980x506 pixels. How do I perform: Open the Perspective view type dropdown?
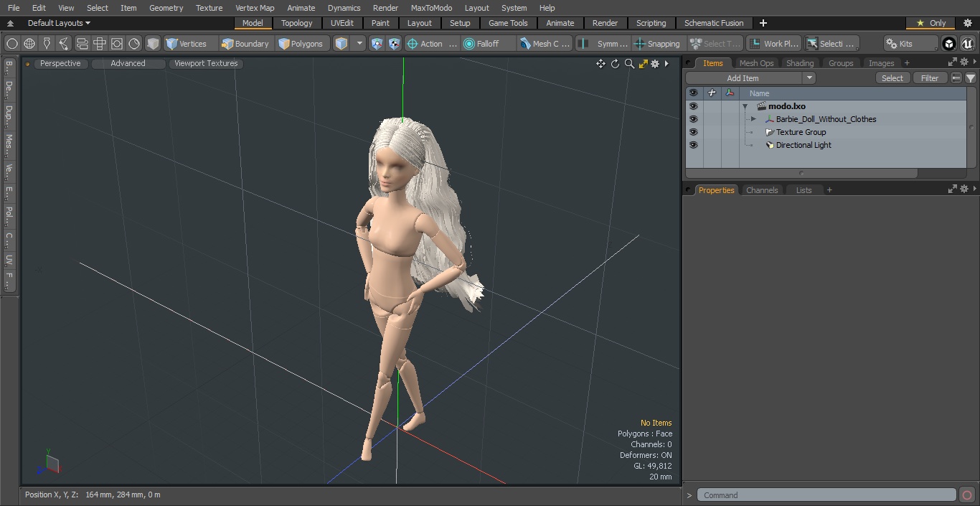coord(60,63)
